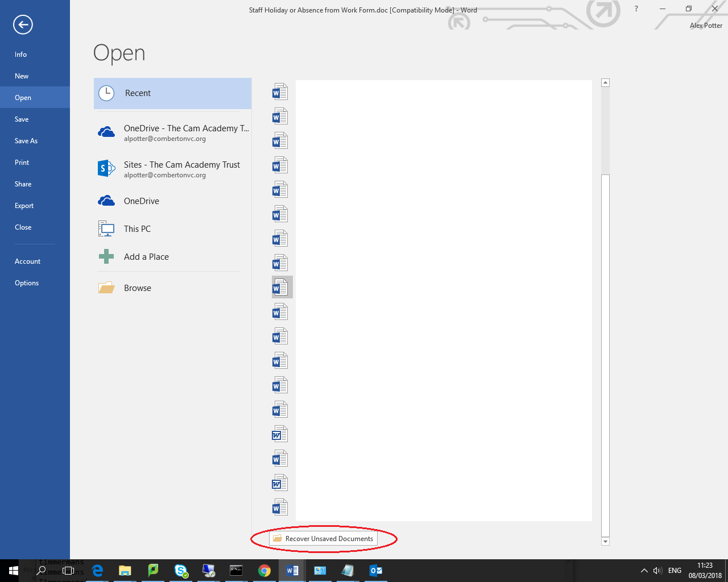Screen dimensions: 728x582
Task: Open the notepad app taskbar icon
Action: pyautogui.click(x=348, y=571)
